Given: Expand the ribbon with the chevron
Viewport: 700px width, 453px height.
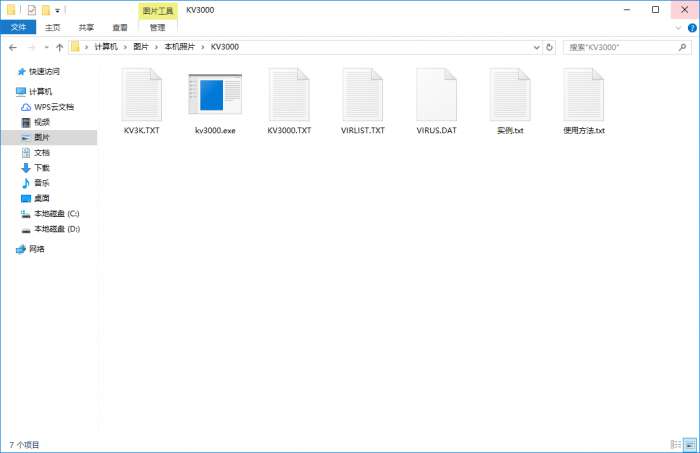Looking at the screenshot, I should [x=678, y=28].
